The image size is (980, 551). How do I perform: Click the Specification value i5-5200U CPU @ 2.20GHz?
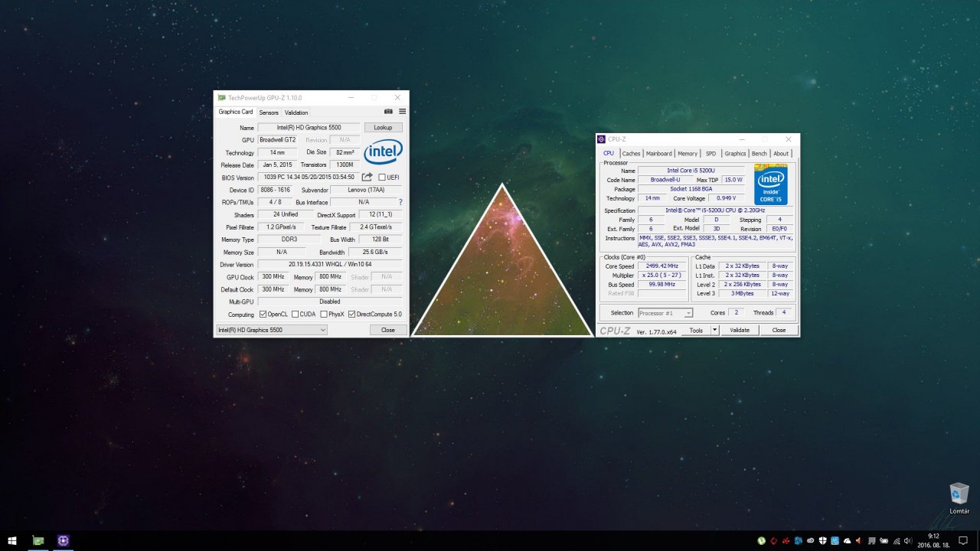pos(715,210)
